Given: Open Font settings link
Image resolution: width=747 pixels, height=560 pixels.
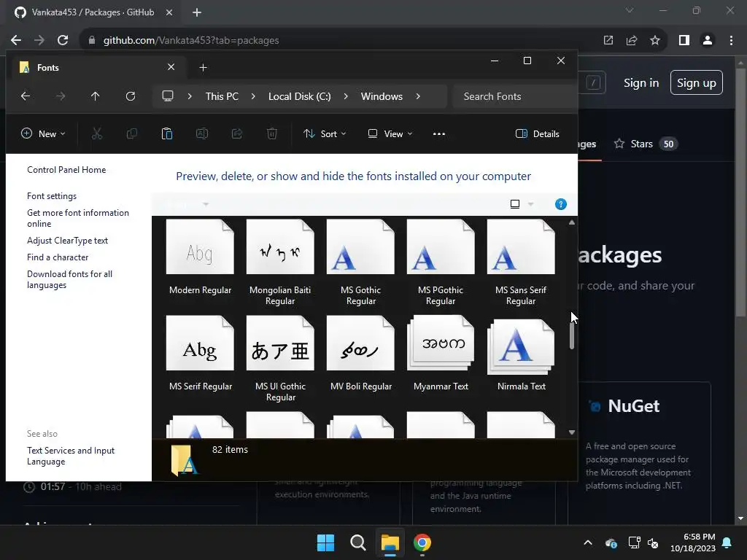Looking at the screenshot, I should pos(52,195).
